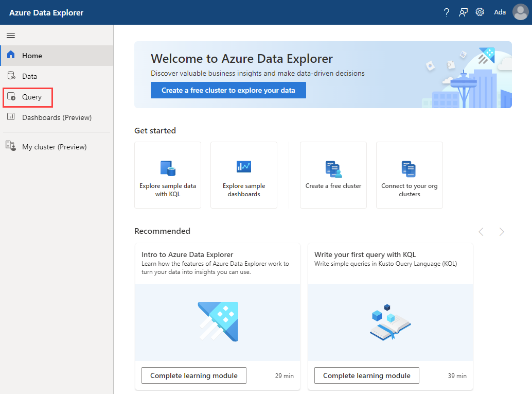The width and height of the screenshot is (532, 394).
Task: Collapse the navigation hamburger menu
Action: (11, 36)
